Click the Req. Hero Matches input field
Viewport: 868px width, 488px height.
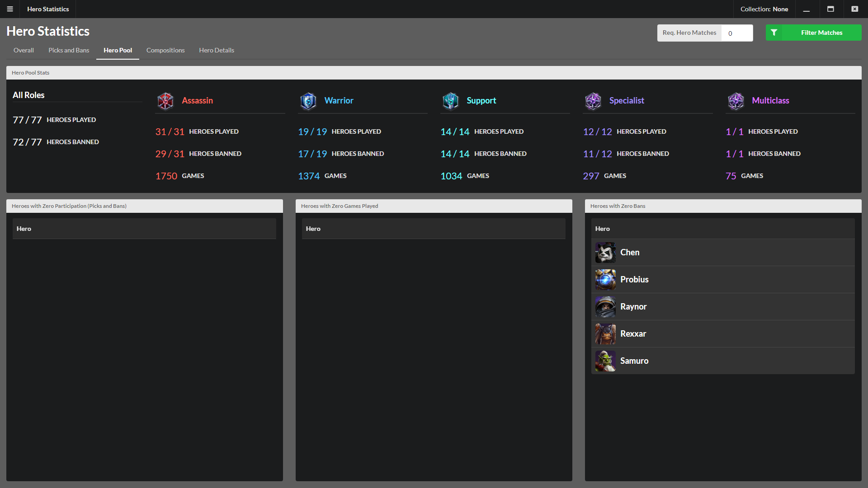point(738,33)
